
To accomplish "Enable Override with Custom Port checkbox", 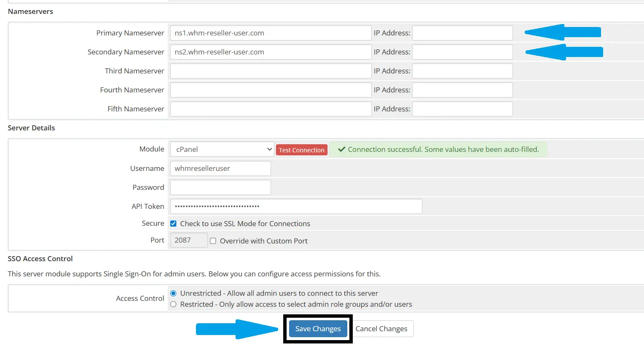I will (x=213, y=241).
